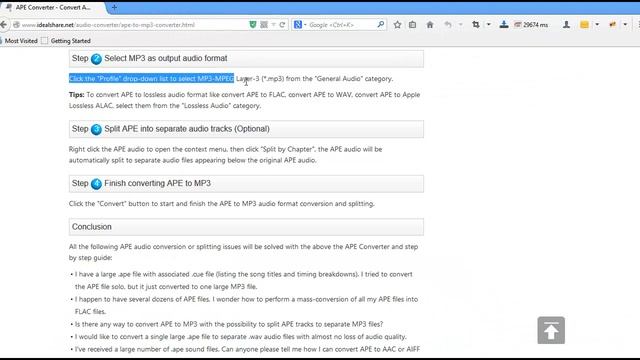
Task: Click the "Convert" button instruction sentence
Action: point(222,204)
